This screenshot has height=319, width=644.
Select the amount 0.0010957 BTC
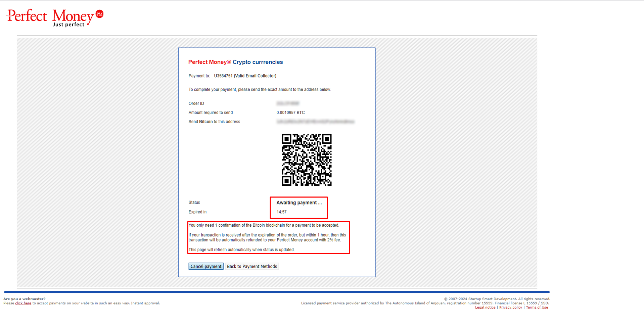click(290, 112)
